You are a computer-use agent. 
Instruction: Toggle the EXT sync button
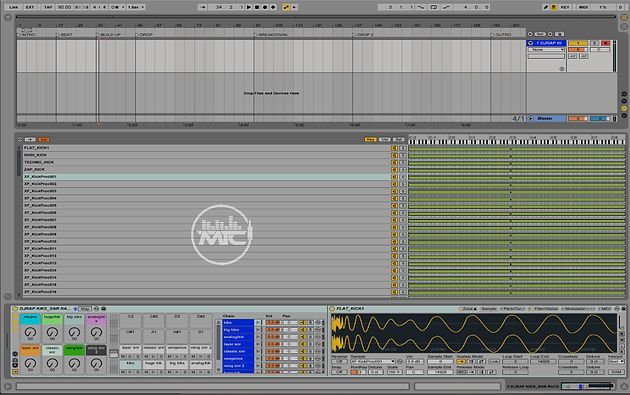tap(30, 7)
